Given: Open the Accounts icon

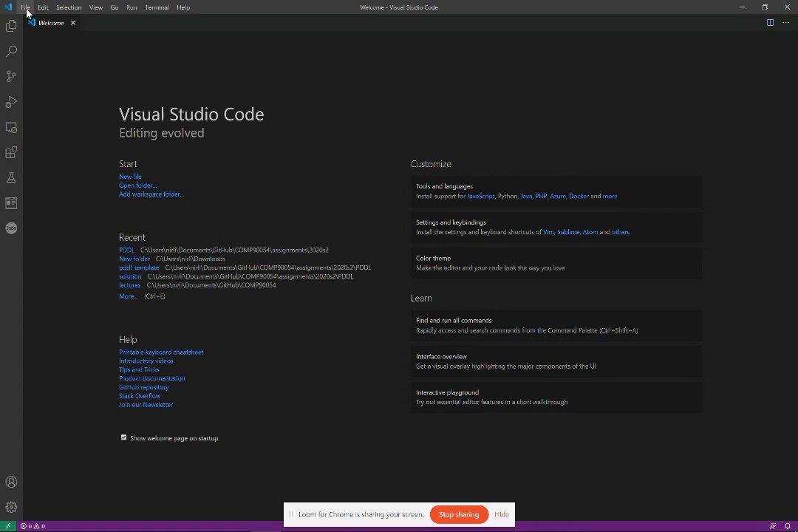Looking at the screenshot, I should click(x=11, y=482).
